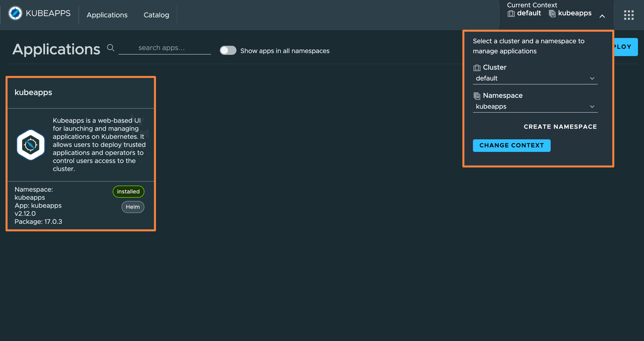Screen dimensions: 644x341
Task: Open the kubeapps application card title
Action: 33,93
